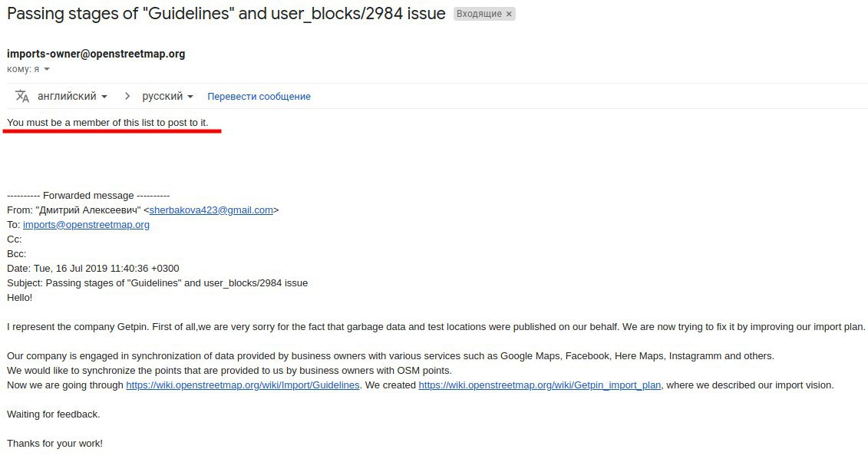Click the 'Our company is engaged in synchronization' line
Screen dimensions: 868x459
click(391, 355)
